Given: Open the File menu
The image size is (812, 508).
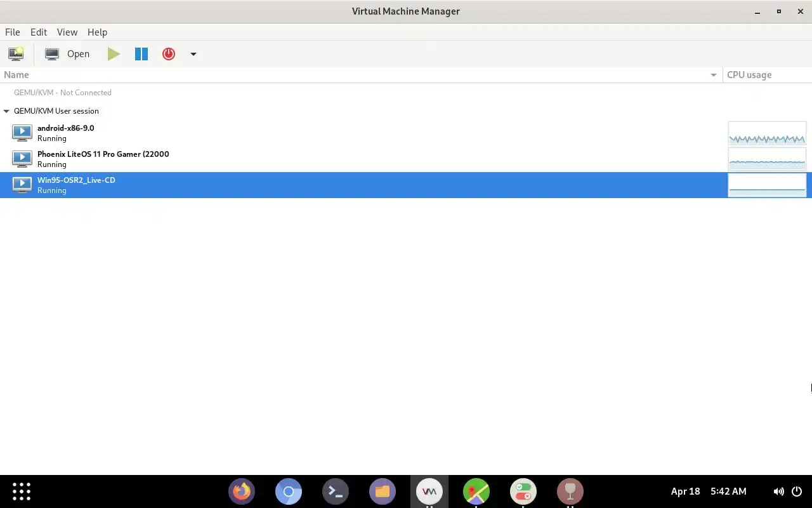Looking at the screenshot, I should (x=12, y=32).
